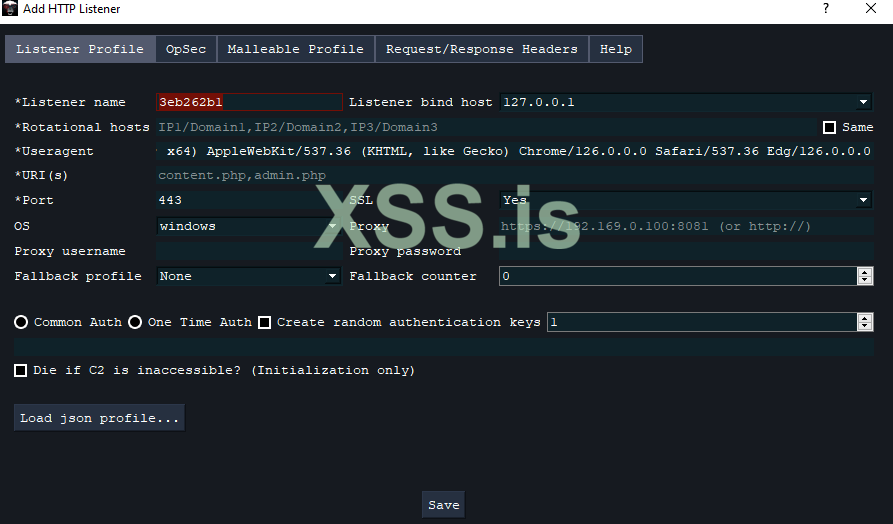The image size is (893, 524).
Task: Open the OpSec tab
Action: [x=186, y=49]
